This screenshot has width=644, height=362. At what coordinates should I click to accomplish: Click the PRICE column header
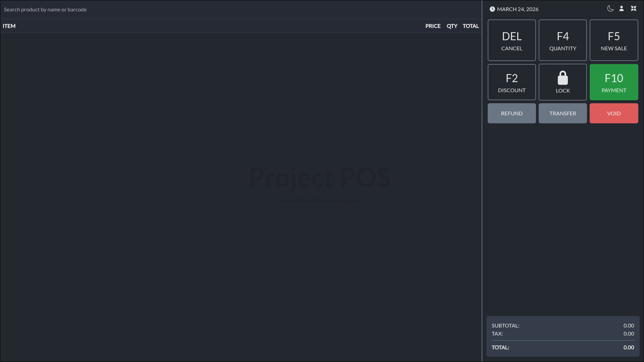pos(433,26)
